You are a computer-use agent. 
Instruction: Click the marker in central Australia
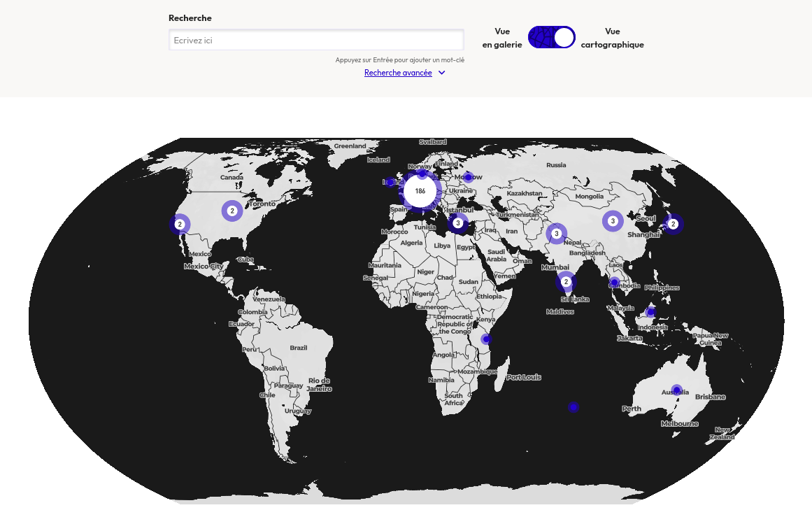676,390
